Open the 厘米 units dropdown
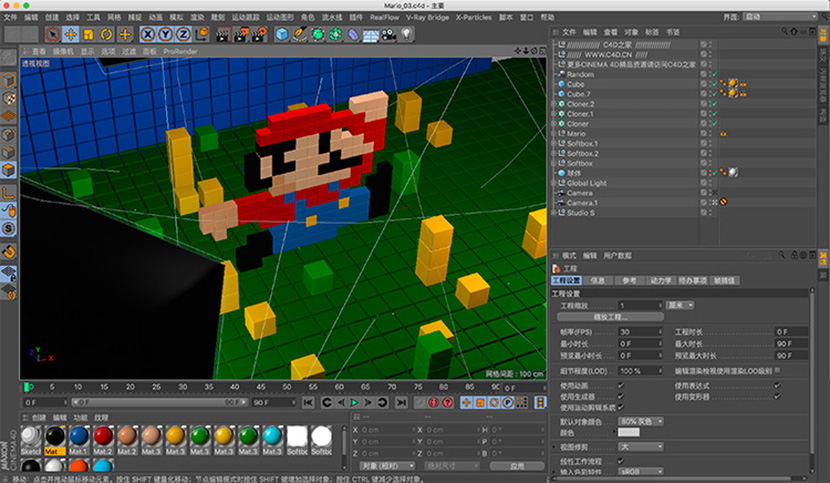Screen dimensions: 830x483 (680, 305)
